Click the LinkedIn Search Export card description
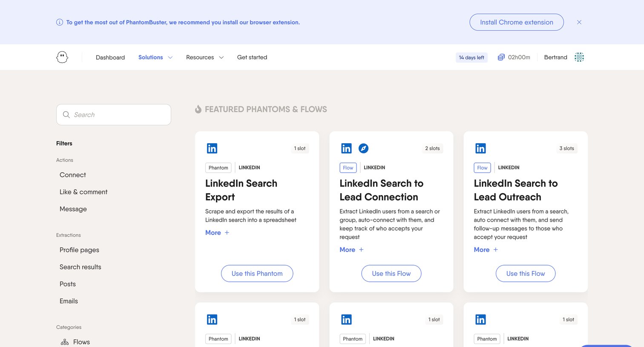 [x=251, y=216]
